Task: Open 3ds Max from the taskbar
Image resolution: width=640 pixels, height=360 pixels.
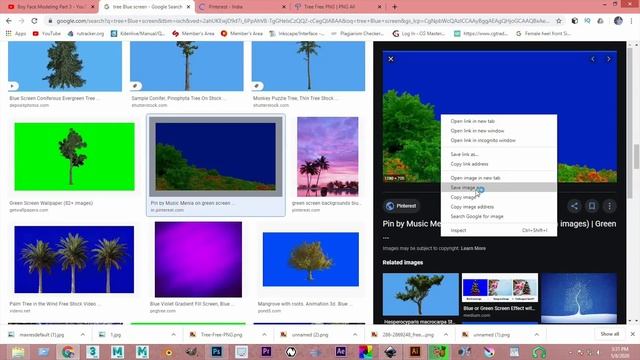Action: point(93,351)
